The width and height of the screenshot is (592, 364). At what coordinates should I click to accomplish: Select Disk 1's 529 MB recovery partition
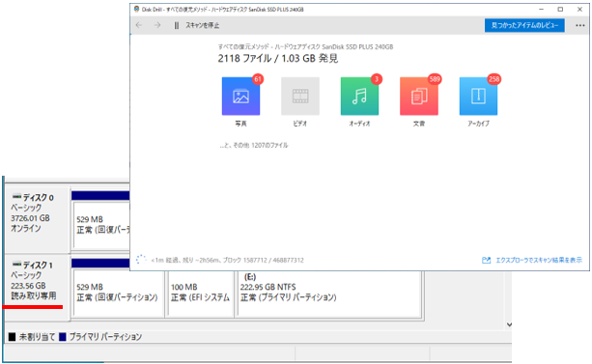coord(118,293)
